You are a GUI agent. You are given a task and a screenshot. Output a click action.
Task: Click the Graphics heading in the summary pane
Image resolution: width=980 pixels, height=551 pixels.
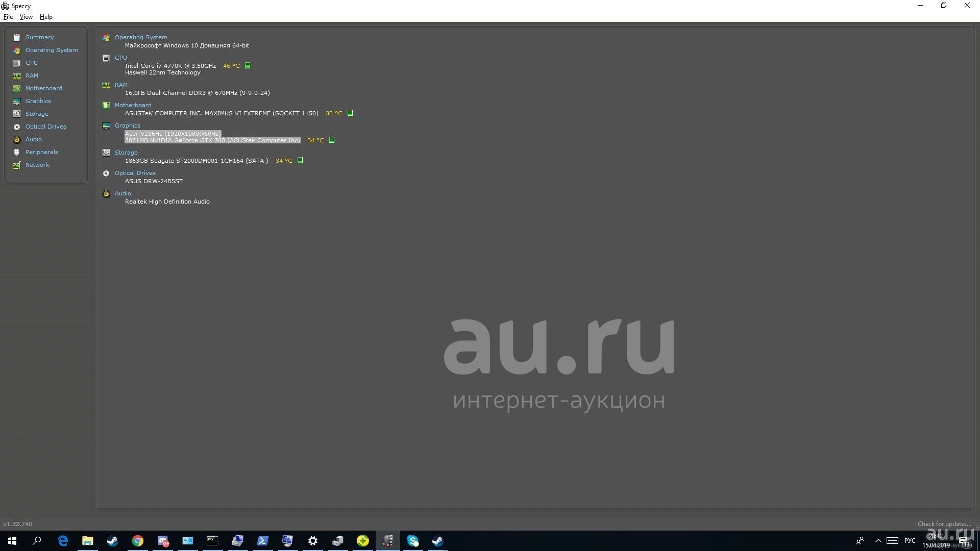[127, 126]
